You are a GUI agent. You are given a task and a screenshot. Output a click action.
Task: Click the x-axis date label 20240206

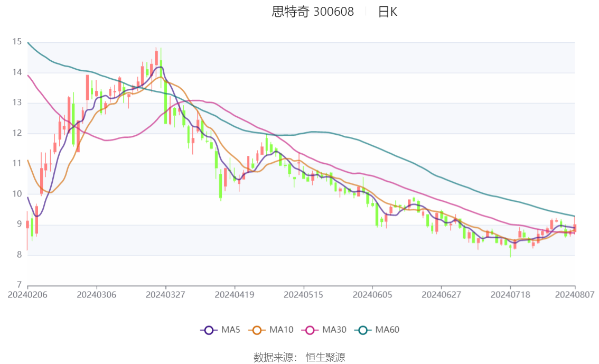point(27,295)
